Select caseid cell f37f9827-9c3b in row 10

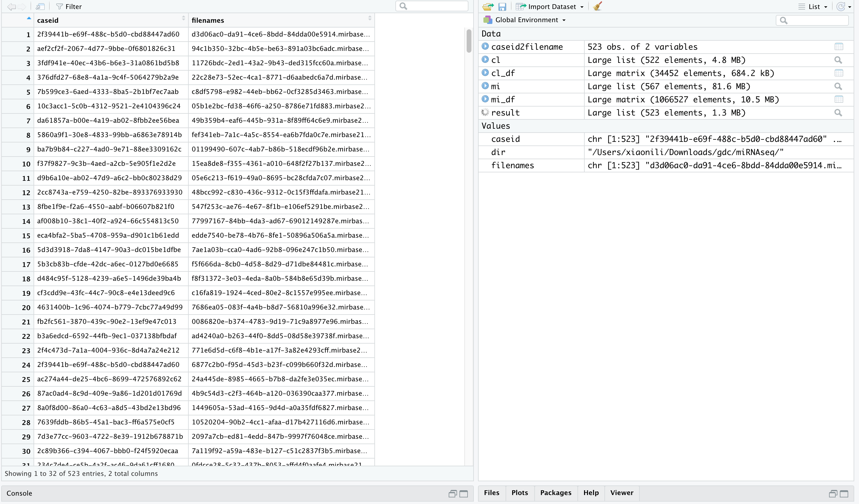click(x=111, y=164)
